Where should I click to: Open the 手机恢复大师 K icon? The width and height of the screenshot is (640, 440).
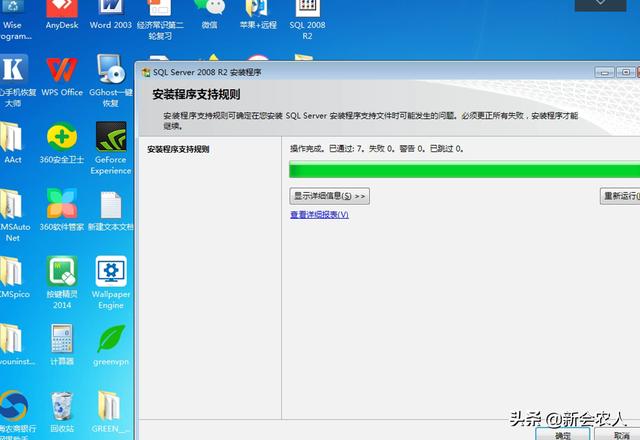click(x=14, y=80)
